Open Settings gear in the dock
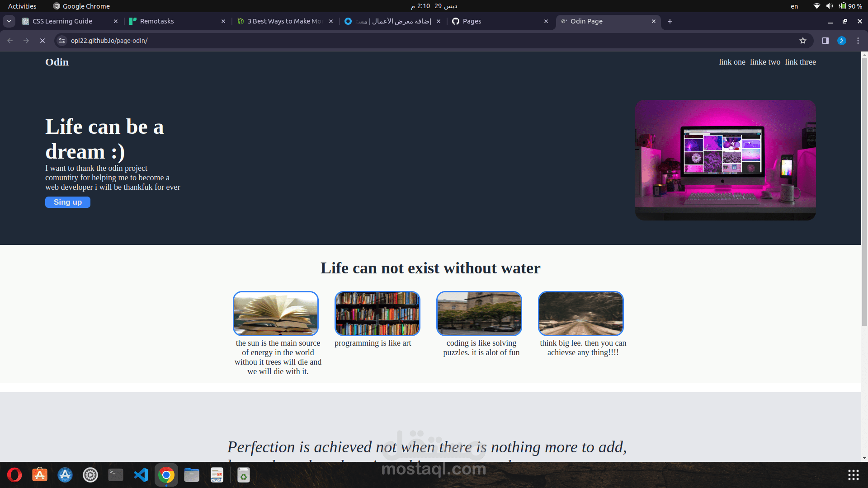 coord(90,475)
